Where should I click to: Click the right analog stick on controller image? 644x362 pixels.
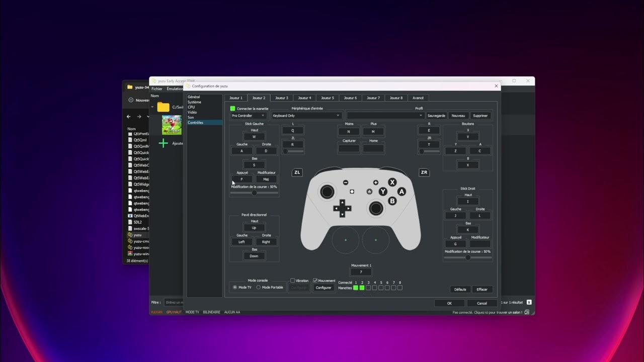click(x=376, y=208)
